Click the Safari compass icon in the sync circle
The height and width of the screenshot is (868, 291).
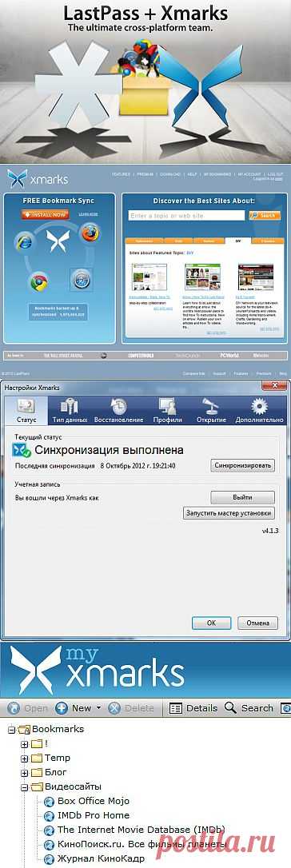pos(81,280)
